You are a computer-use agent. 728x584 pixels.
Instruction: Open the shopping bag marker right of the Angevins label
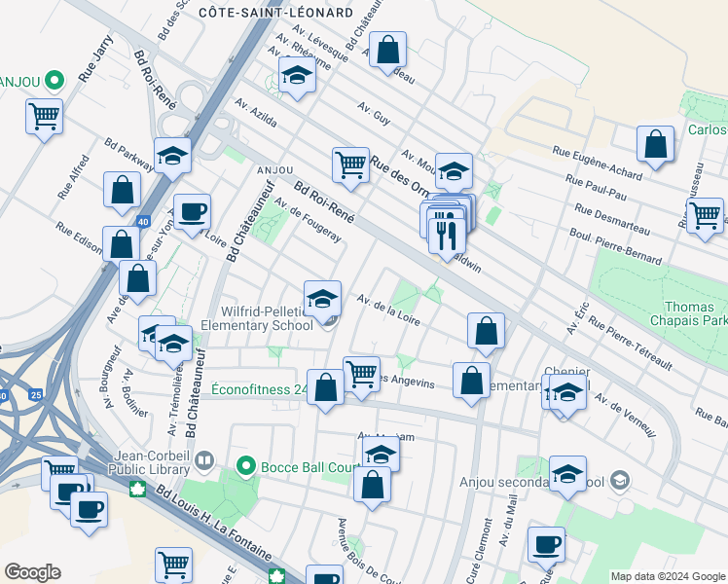coord(471,383)
